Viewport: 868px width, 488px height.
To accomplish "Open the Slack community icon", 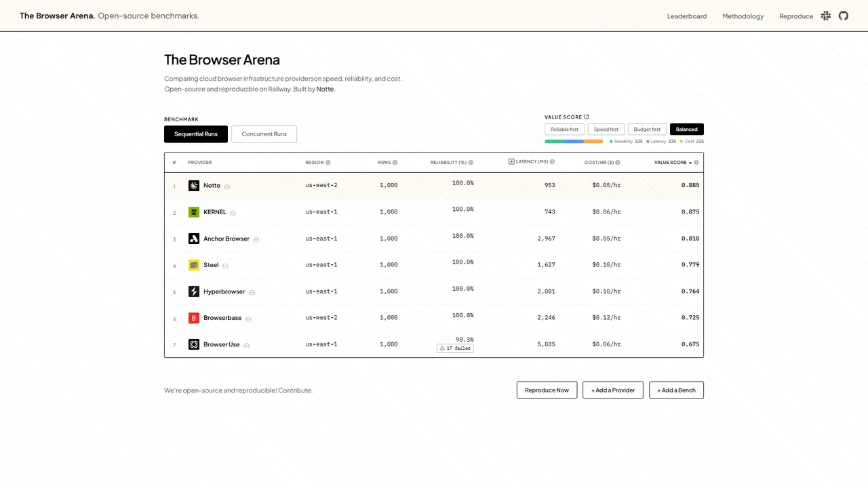I will point(825,16).
